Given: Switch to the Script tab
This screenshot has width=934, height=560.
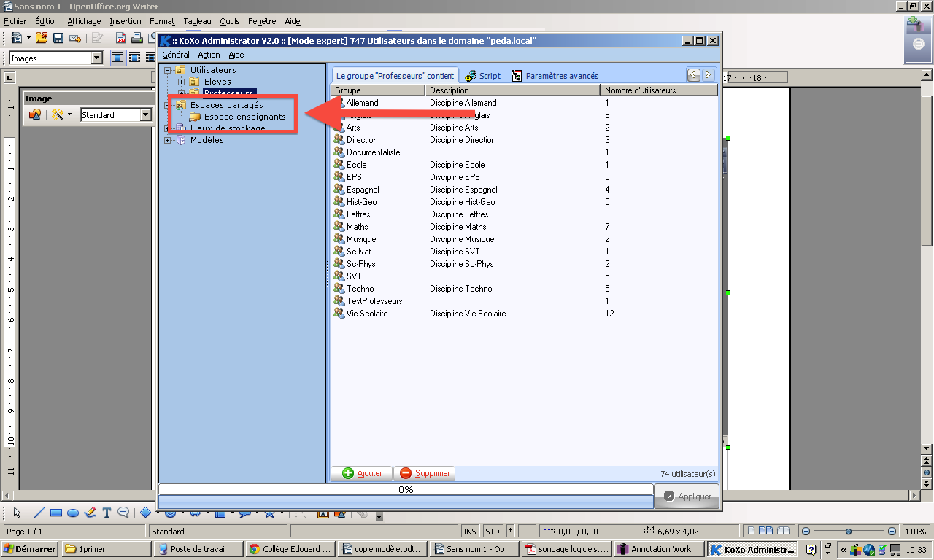Looking at the screenshot, I should point(482,75).
